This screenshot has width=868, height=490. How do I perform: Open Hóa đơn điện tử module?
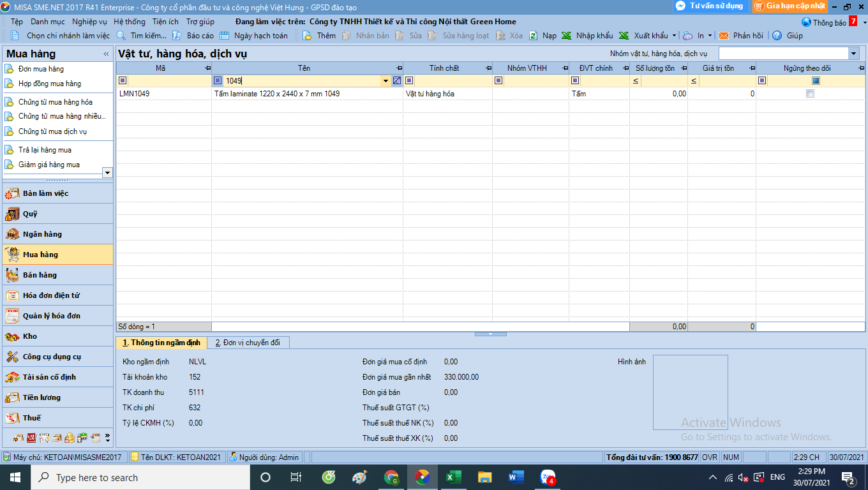[x=57, y=295]
